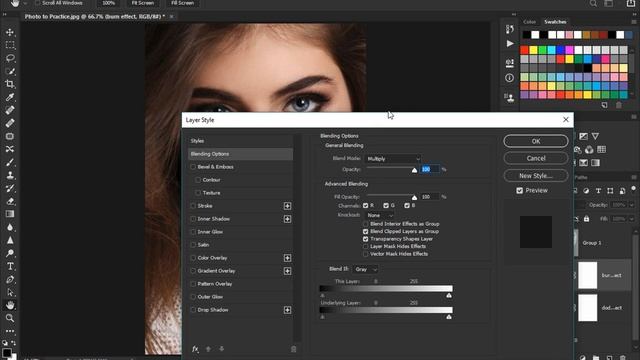This screenshot has width=640, height=360.
Task: Open the Knockout None dropdown
Action: pyautogui.click(x=380, y=215)
